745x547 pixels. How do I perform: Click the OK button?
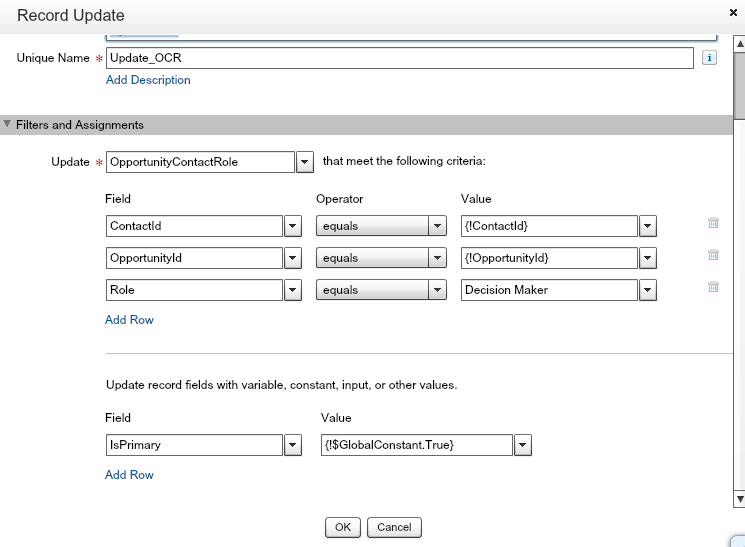point(343,528)
